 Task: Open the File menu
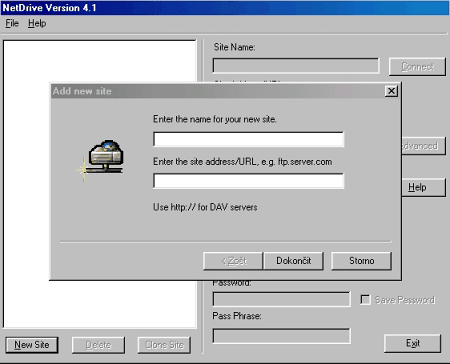coord(12,23)
